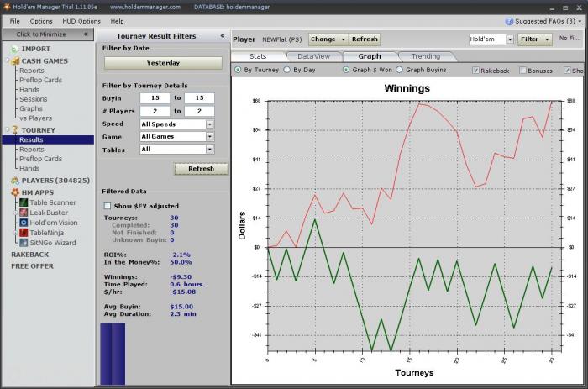The image size is (588, 389).
Task: Switch to the Trending tab
Action: tap(425, 56)
